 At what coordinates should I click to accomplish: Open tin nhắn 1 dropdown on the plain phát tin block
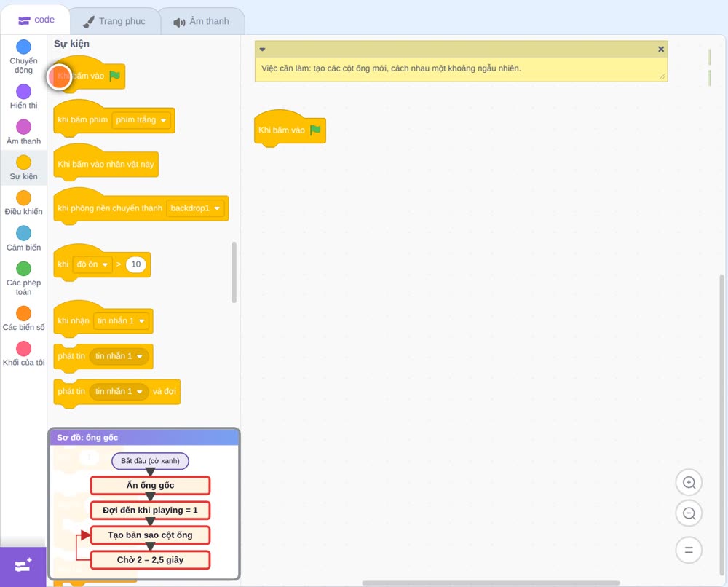pyautogui.click(x=119, y=356)
